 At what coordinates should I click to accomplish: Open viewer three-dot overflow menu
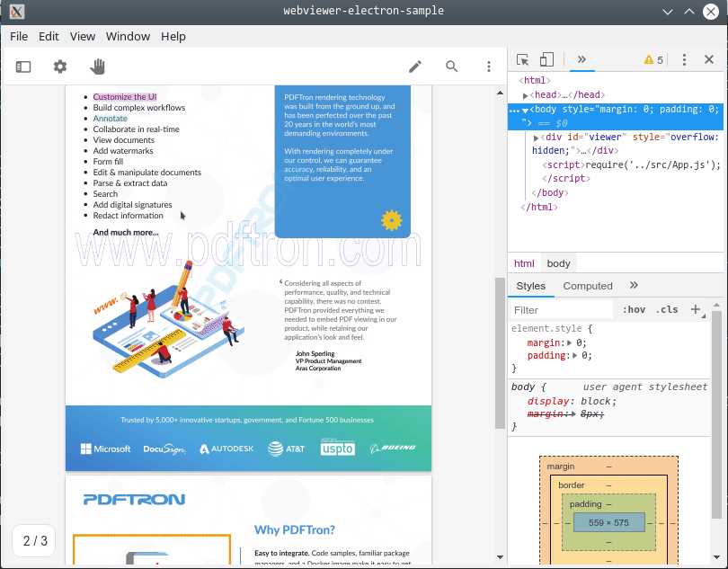pos(489,67)
